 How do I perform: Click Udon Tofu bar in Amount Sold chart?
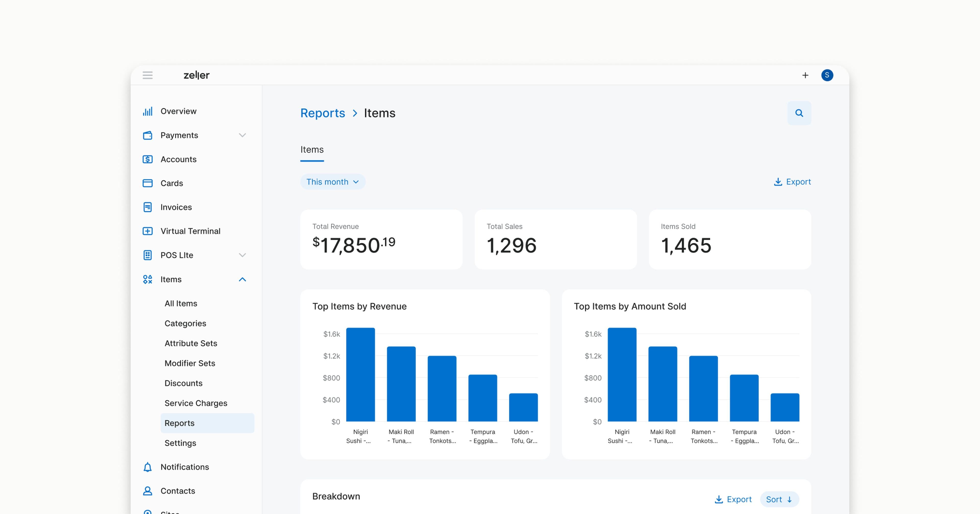click(785, 407)
